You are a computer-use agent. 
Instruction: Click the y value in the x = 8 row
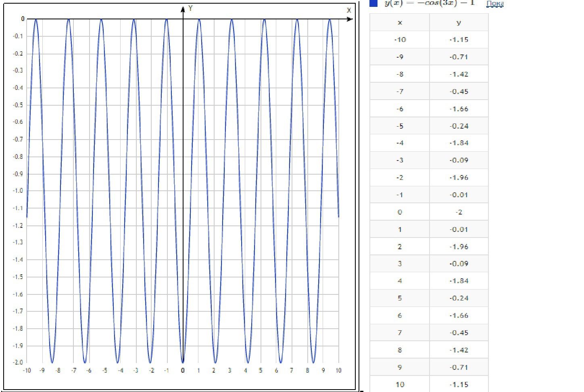459,350
